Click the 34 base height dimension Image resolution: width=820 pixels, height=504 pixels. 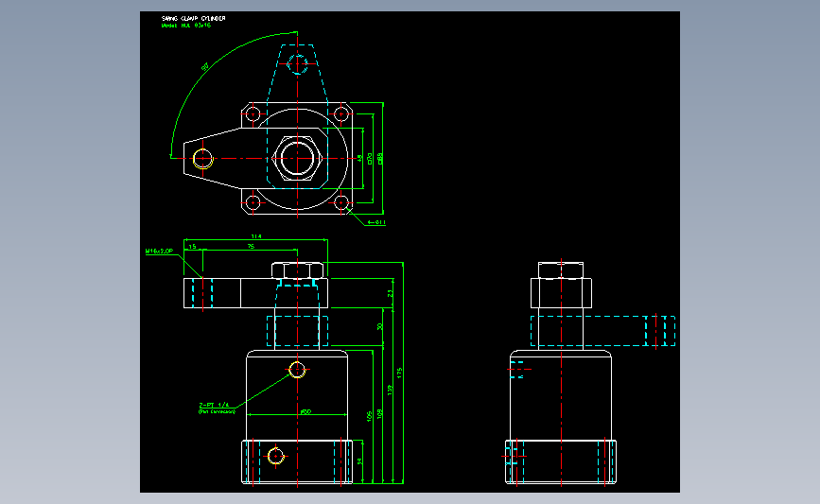(359, 461)
